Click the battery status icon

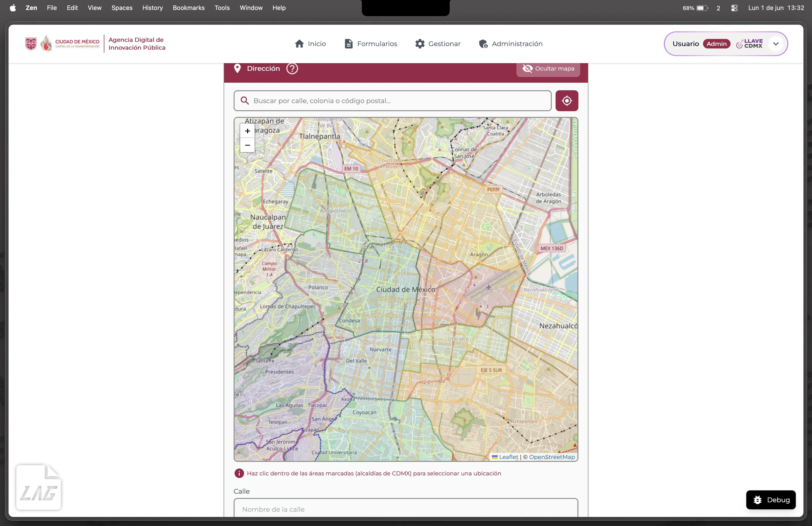coord(702,8)
